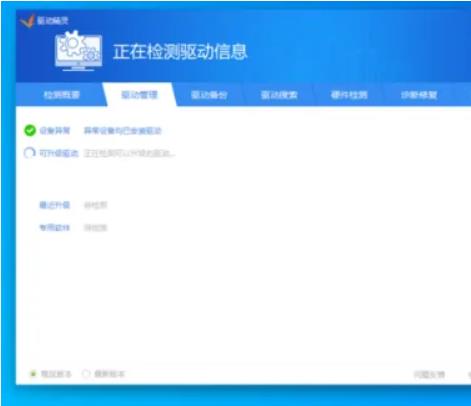Click the 正在检测驱动信息 header title
The image size is (471, 406).
click(x=180, y=52)
